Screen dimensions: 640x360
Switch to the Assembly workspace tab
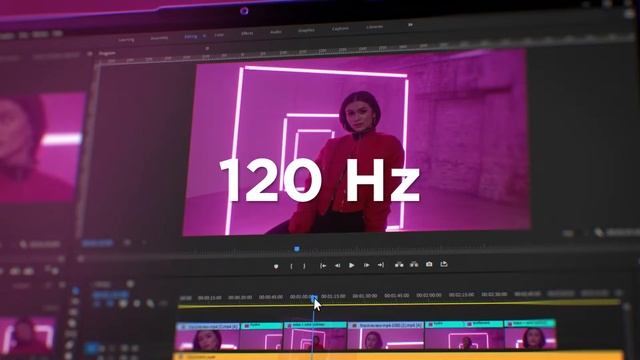[x=159, y=38]
